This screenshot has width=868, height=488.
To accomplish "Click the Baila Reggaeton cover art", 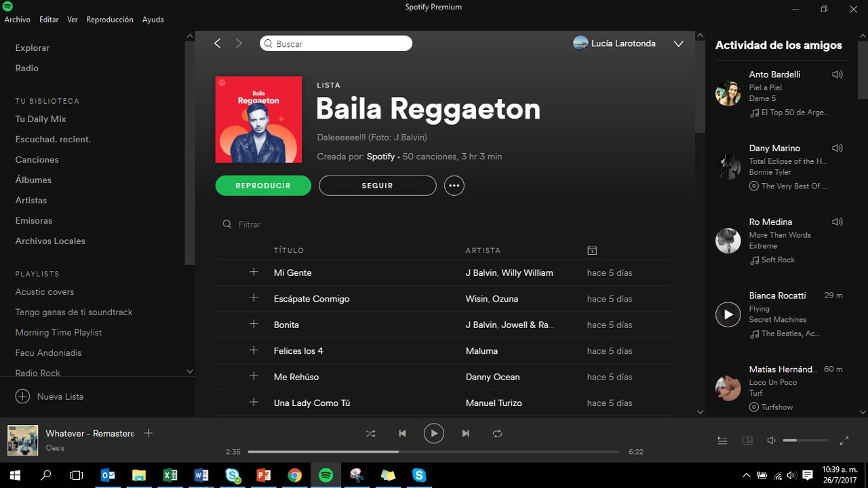I will 258,119.
